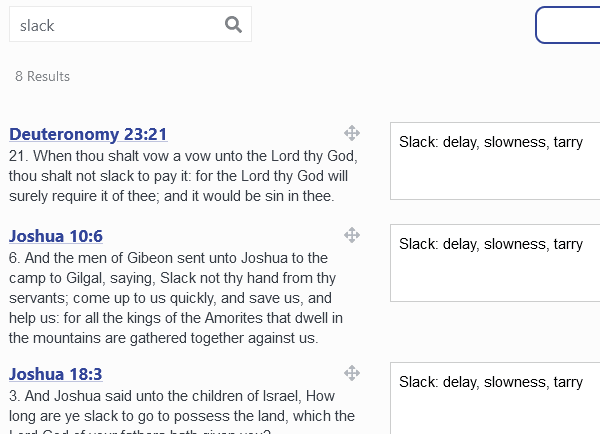Screen dimensions: 600x434
Task: Click into the note box for Joshua 18:3
Action: click(494, 399)
